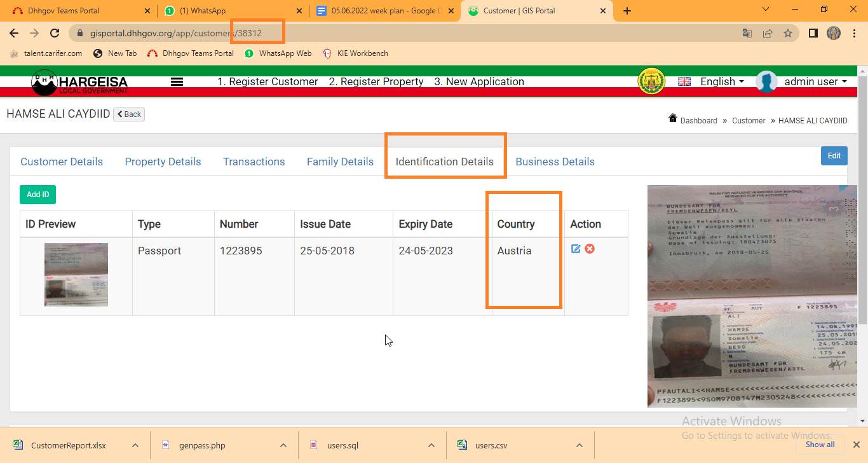Open the Transactions tab

tap(254, 162)
